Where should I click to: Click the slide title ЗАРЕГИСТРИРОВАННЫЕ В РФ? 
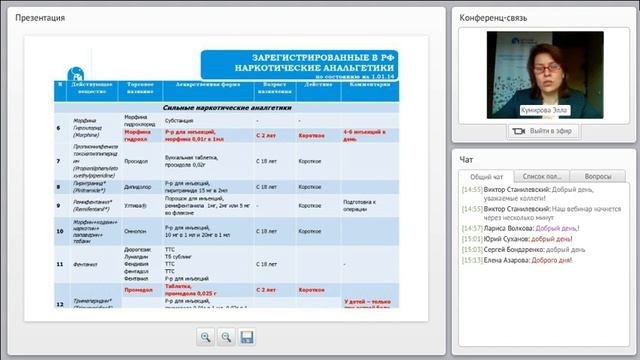322,58
